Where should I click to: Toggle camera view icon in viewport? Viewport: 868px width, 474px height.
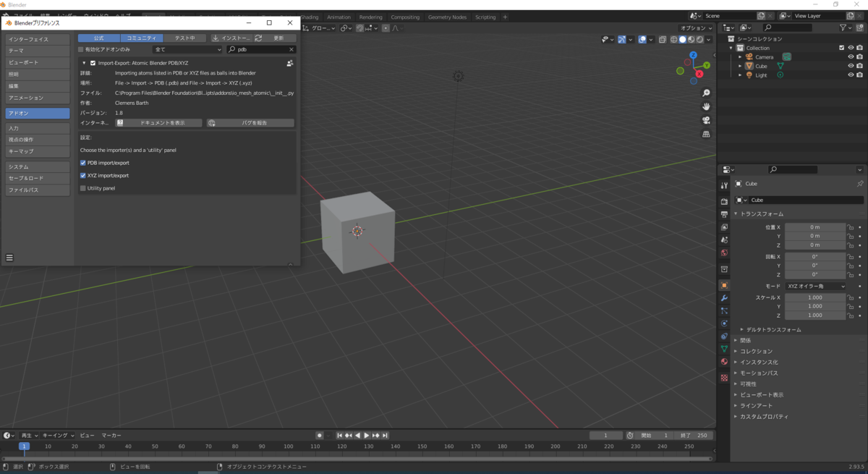706,120
